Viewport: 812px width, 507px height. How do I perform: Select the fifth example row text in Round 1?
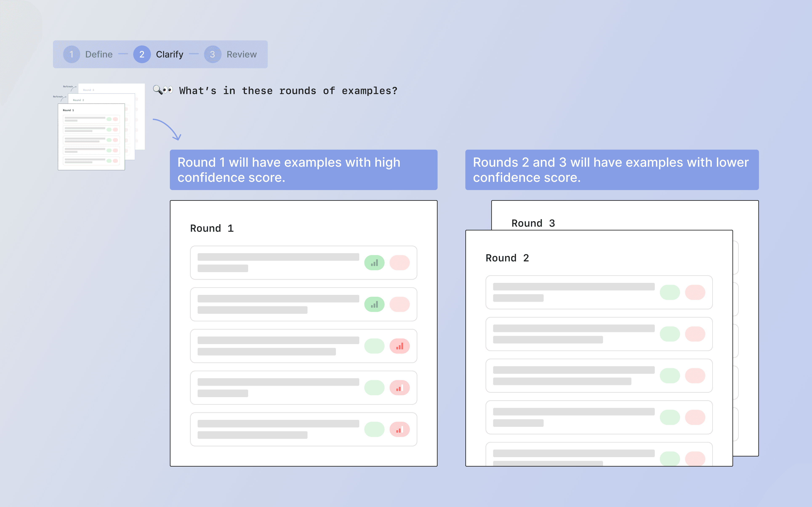278,429
